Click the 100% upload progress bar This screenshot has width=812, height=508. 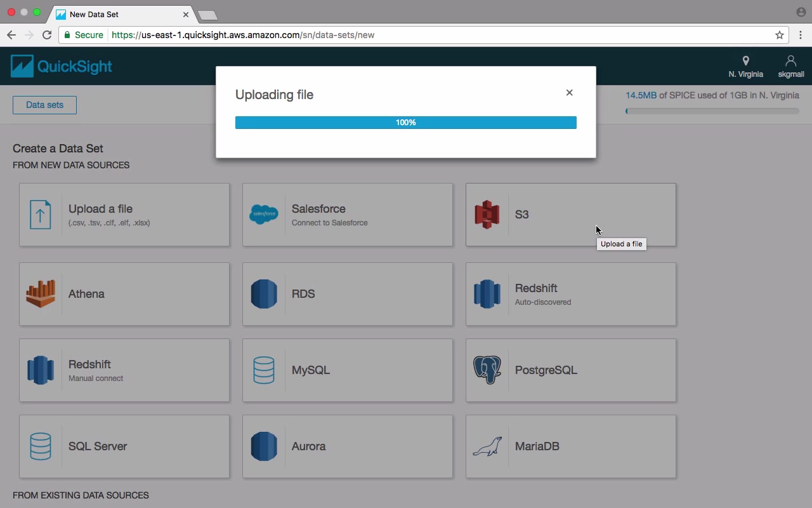coord(406,123)
